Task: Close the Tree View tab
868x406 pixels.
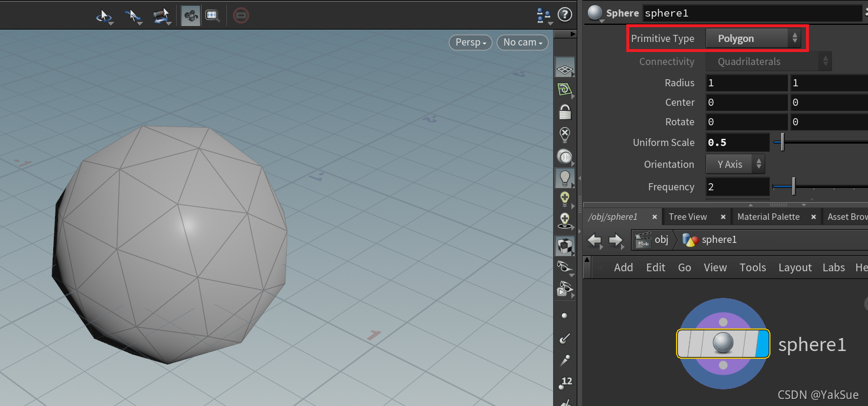Action: (x=723, y=217)
